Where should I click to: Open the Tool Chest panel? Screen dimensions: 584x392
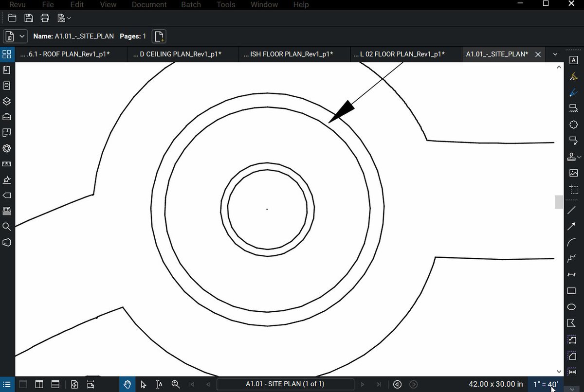tap(7, 117)
